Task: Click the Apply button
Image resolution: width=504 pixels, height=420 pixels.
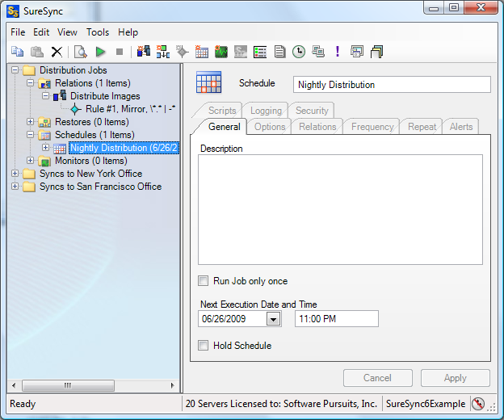Action: 456,378
